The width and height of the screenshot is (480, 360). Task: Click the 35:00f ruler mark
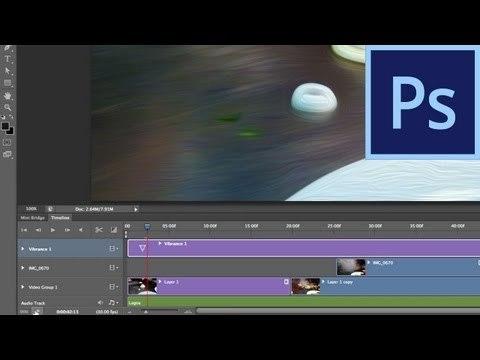(416, 226)
